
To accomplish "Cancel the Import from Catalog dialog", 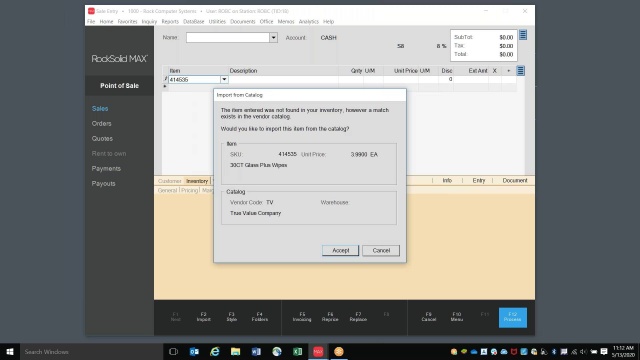I will point(381,250).
